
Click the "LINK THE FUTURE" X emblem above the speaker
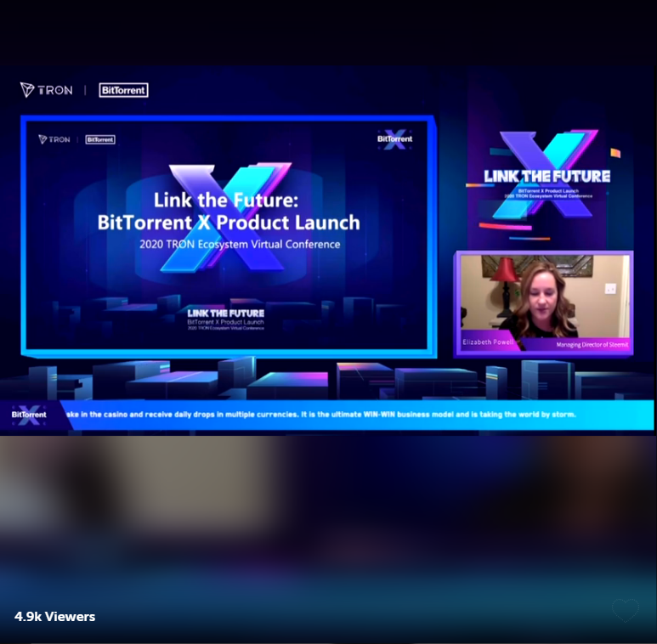pyautogui.click(x=547, y=175)
